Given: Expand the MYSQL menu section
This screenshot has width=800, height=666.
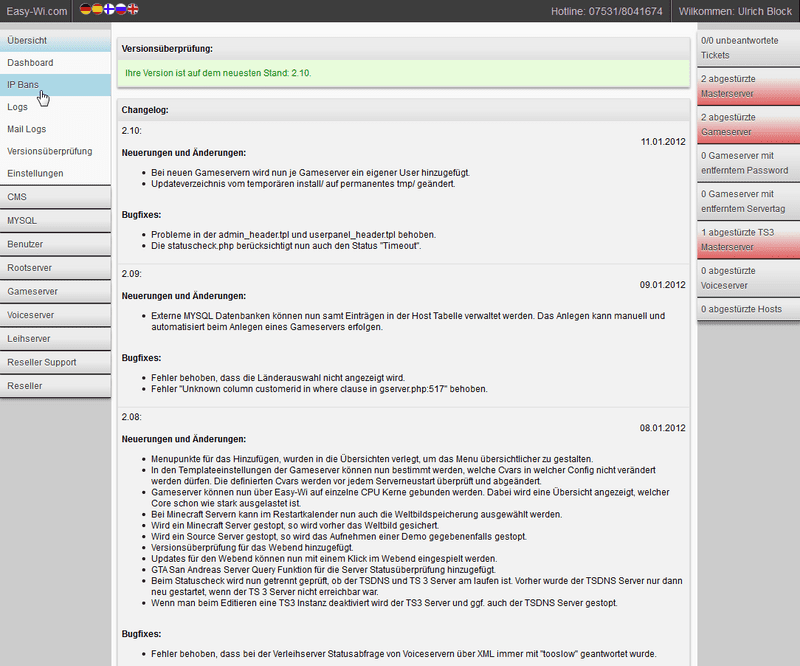Looking at the screenshot, I should click(55, 220).
